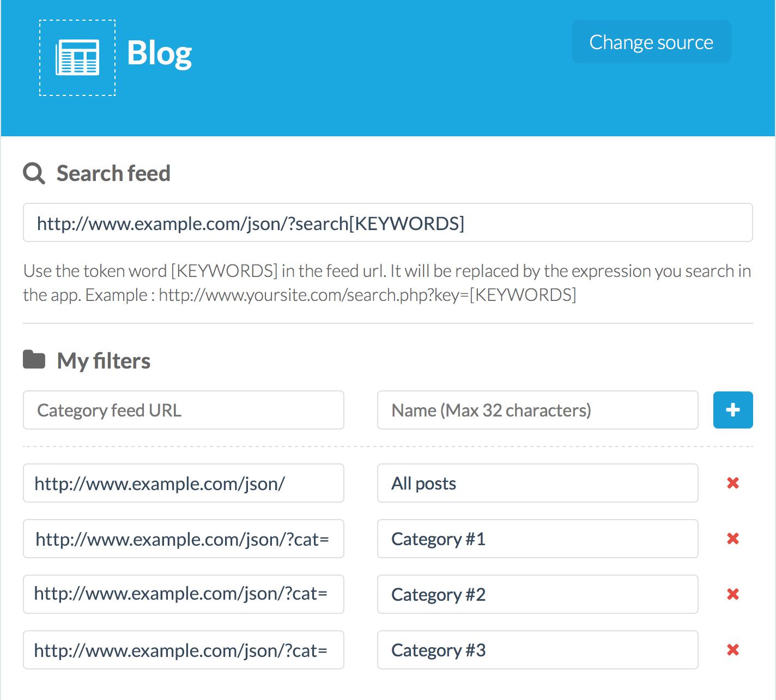Click the feed URL field for Category #1
This screenshot has width=776, height=700.
(x=183, y=539)
